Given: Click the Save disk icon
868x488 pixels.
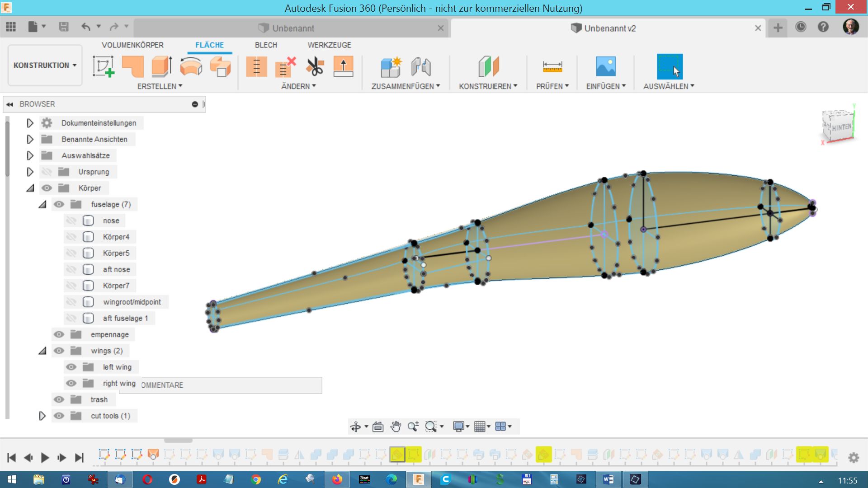Looking at the screenshot, I should [64, 27].
